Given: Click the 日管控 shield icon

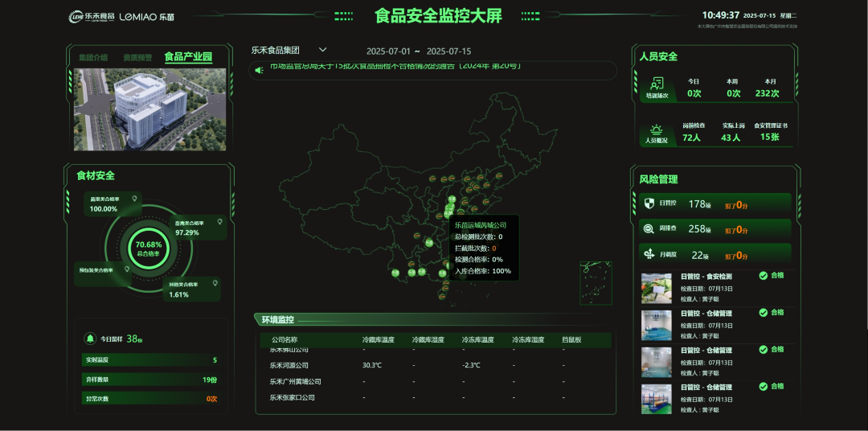Looking at the screenshot, I should tap(649, 203).
